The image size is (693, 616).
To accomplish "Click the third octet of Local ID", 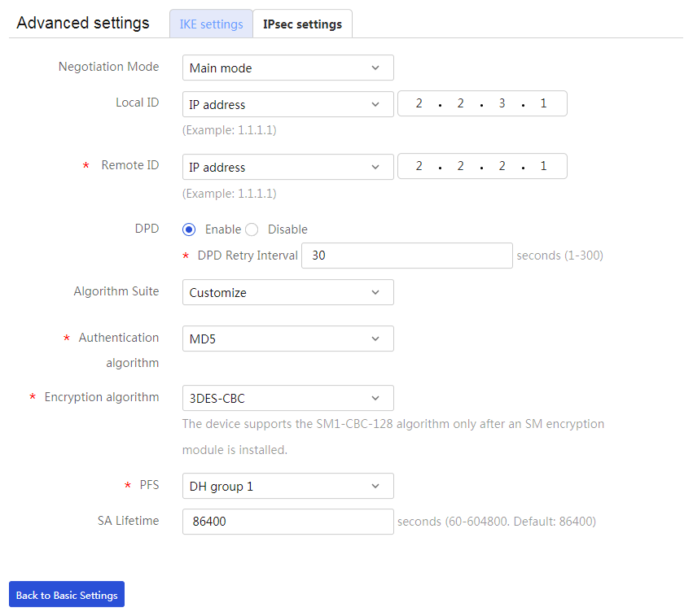I will tap(502, 103).
